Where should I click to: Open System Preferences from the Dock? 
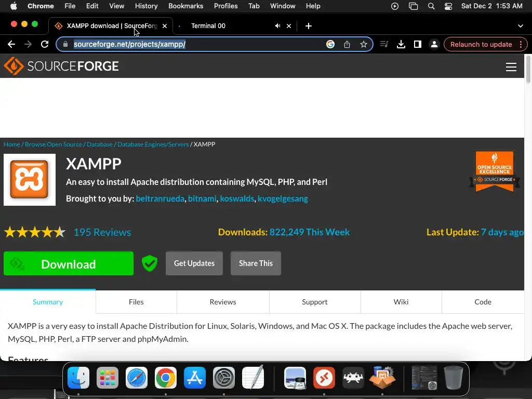coord(224,378)
